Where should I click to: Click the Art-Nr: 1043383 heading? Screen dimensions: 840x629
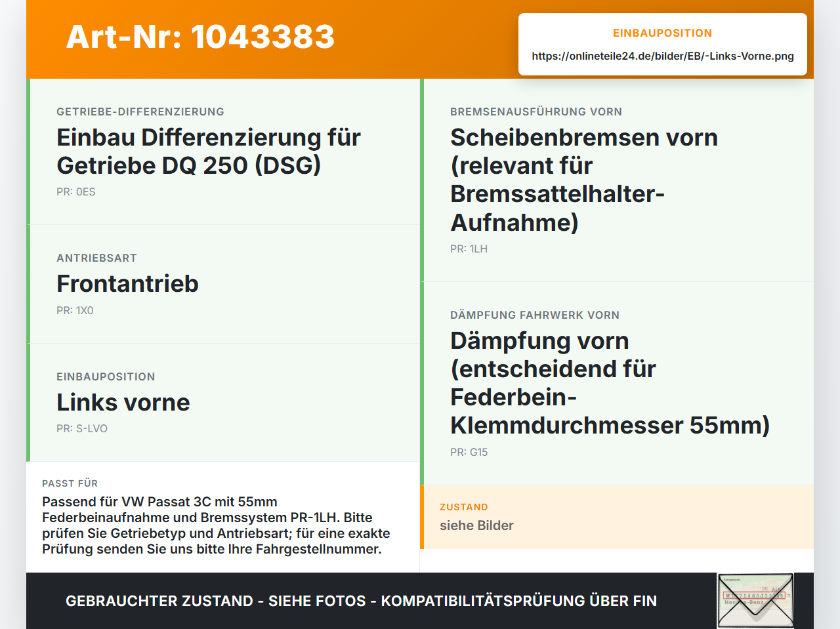click(x=200, y=37)
